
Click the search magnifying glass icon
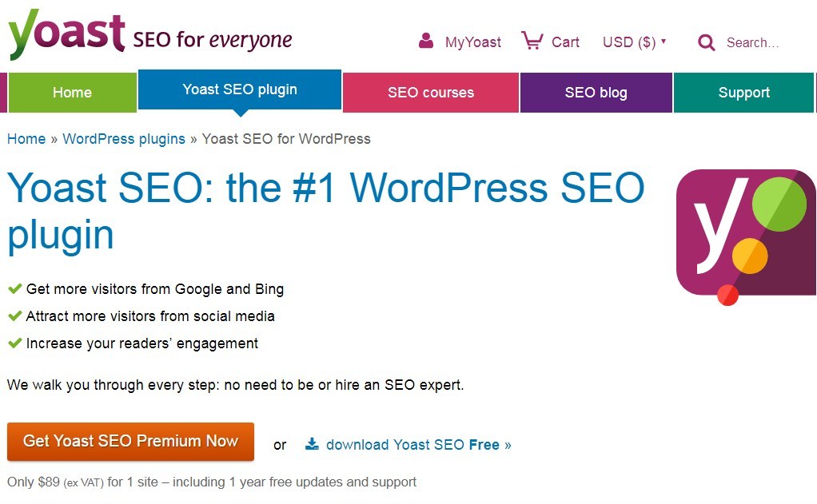[706, 42]
